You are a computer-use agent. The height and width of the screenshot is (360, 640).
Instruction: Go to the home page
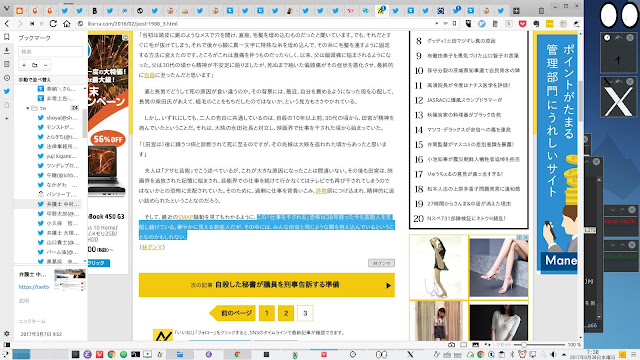[x=67, y=24]
